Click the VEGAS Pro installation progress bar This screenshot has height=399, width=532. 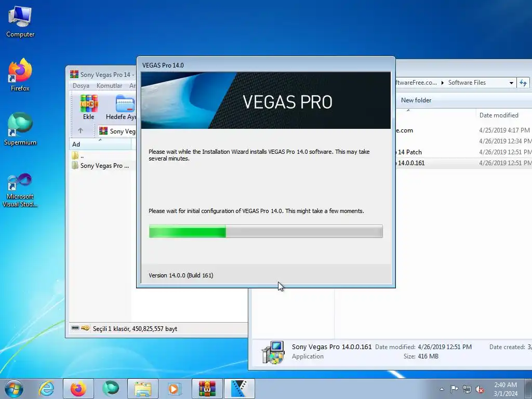point(265,231)
